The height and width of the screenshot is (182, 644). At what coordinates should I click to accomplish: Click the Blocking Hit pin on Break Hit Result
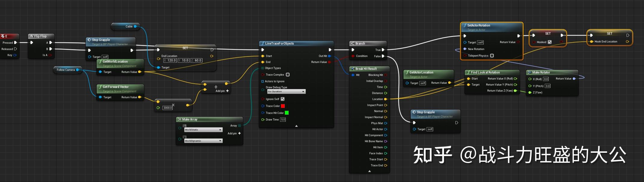[x=386, y=75]
